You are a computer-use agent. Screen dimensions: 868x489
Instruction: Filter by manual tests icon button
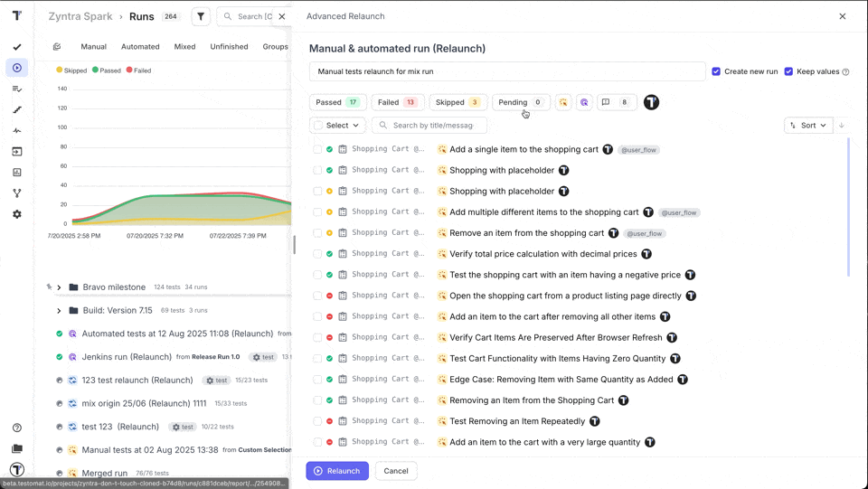pos(563,103)
